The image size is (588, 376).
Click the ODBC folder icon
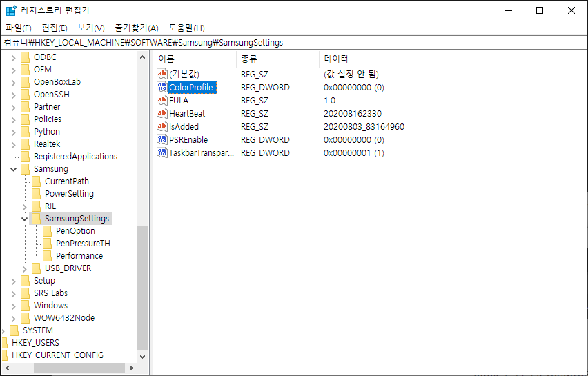click(x=25, y=57)
